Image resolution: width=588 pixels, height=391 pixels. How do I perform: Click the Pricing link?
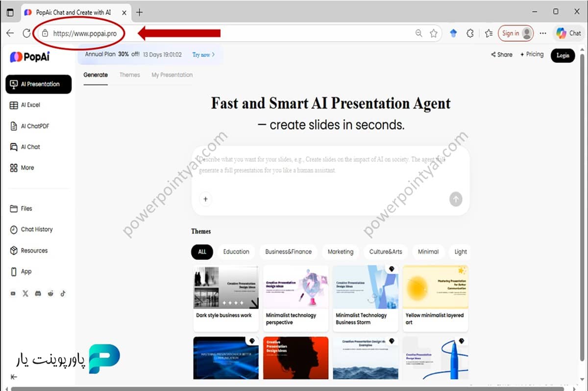click(x=532, y=54)
